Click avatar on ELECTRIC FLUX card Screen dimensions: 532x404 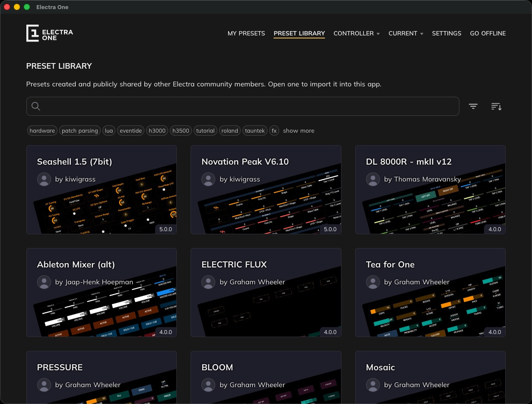click(209, 282)
